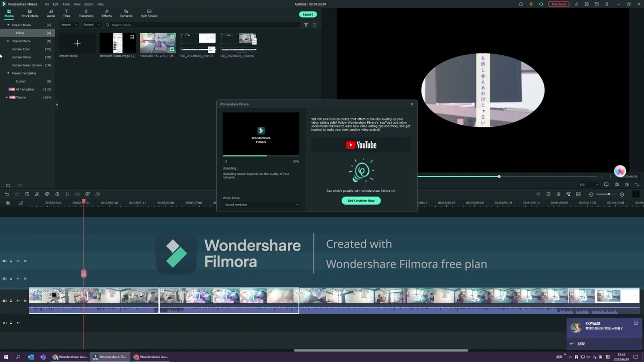Click the Record Voiceover microphone icon
The height and width of the screenshot is (362, 644).
[x=558, y=194]
